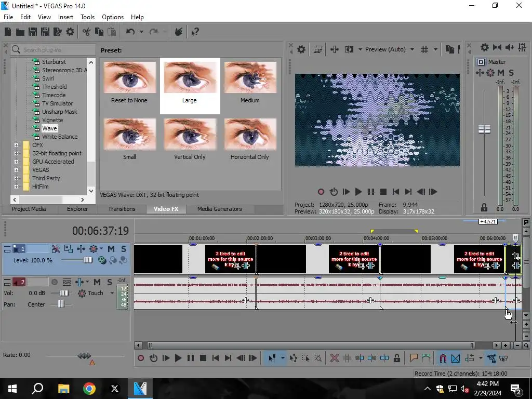Screen dimensions: 532x399
Task: Click the Downmix Output icon
Action: click(x=497, y=47)
